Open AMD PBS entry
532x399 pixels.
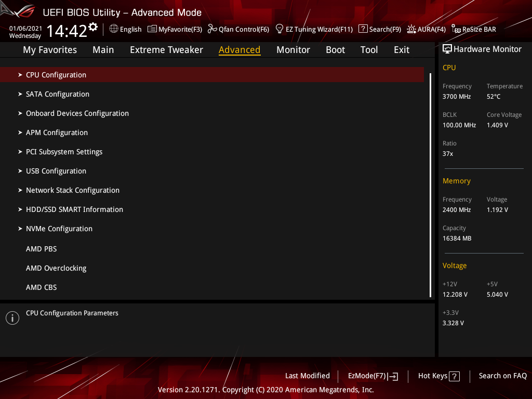click(x=42, y=249)
